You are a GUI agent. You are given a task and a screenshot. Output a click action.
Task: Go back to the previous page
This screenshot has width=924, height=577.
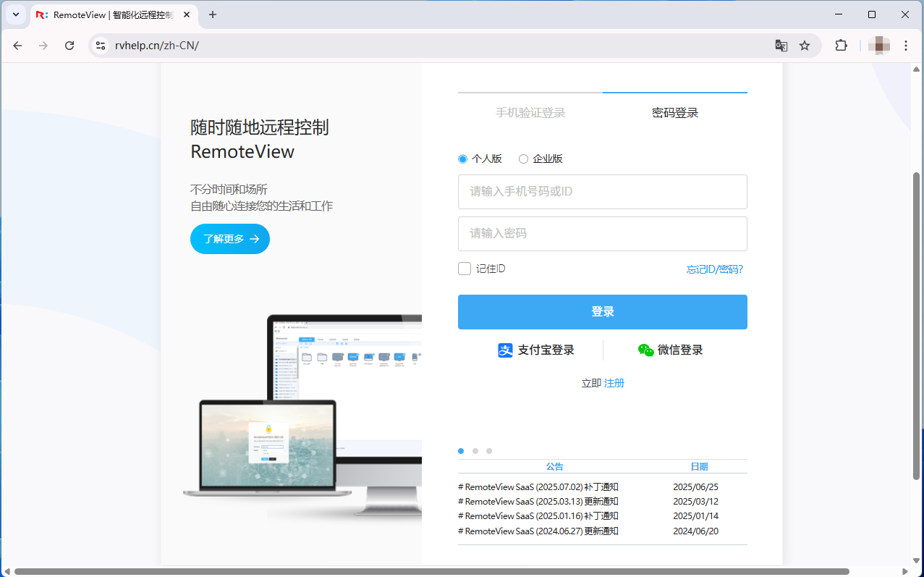click(x=18, y=46)
